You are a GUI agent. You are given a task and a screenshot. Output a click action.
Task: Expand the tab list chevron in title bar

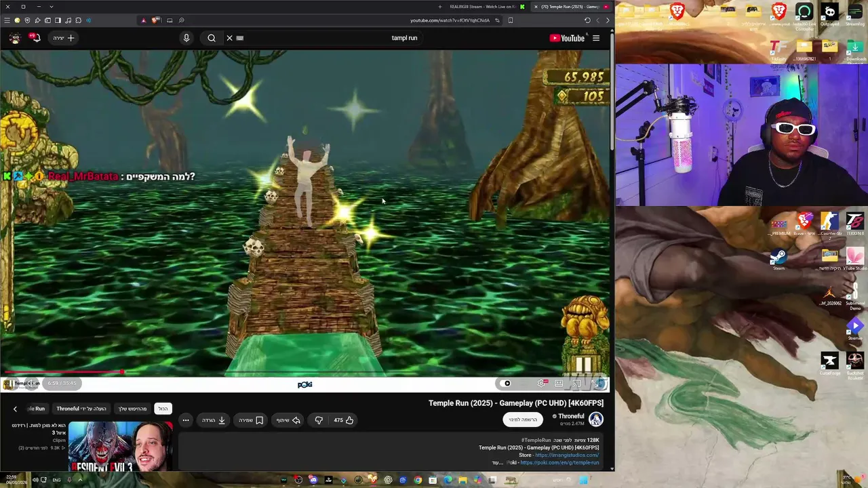coord(51,7)
